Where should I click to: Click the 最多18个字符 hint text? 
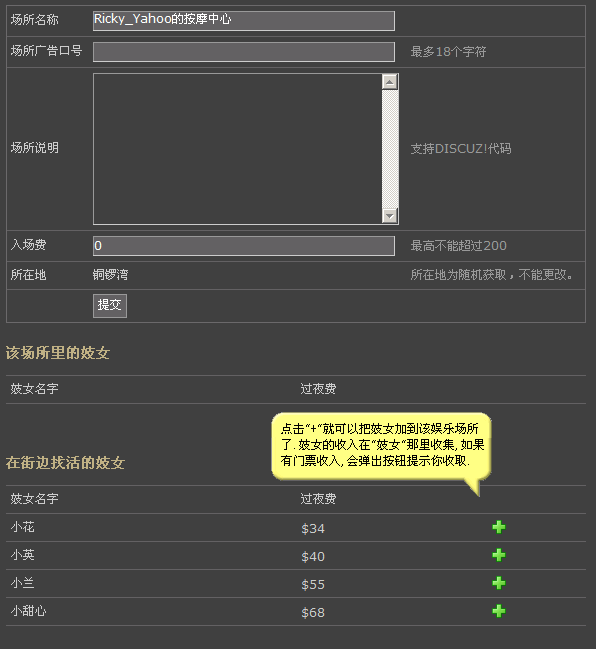pos(448,52)
